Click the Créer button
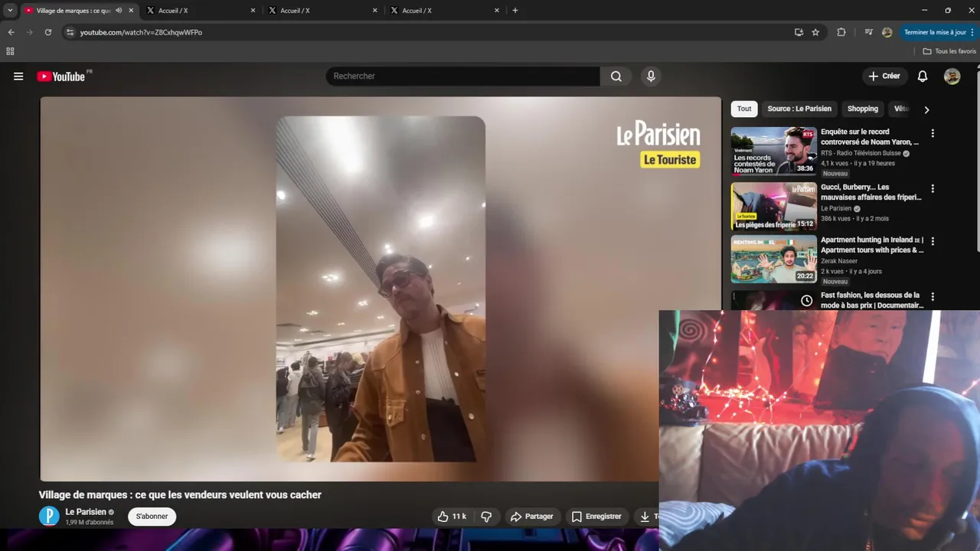Image resolution: width=980 pixels, height=551 pixels. 884,77
